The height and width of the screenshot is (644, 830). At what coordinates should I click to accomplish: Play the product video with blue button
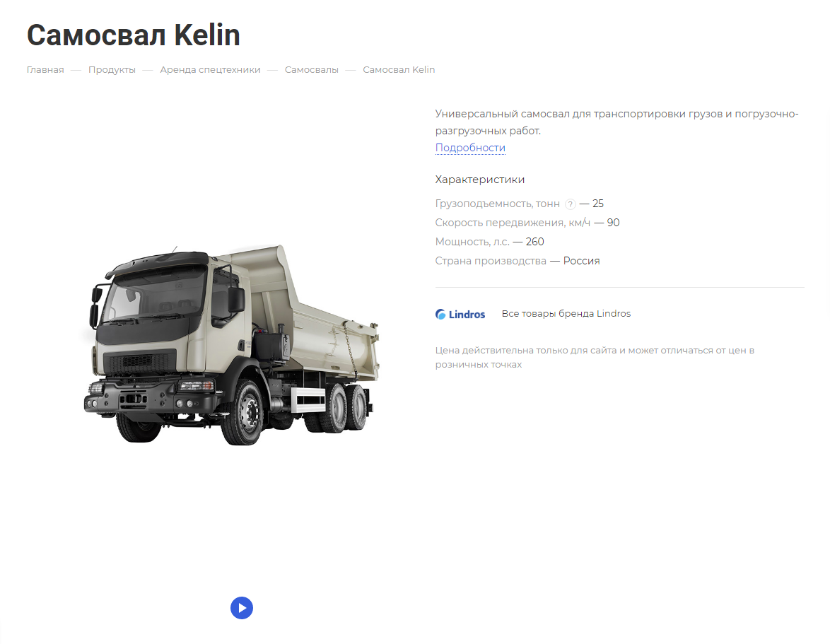[241, 607]
